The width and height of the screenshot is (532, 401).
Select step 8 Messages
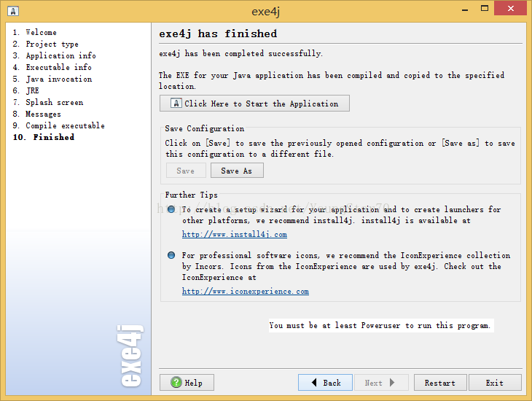(36, 114)
